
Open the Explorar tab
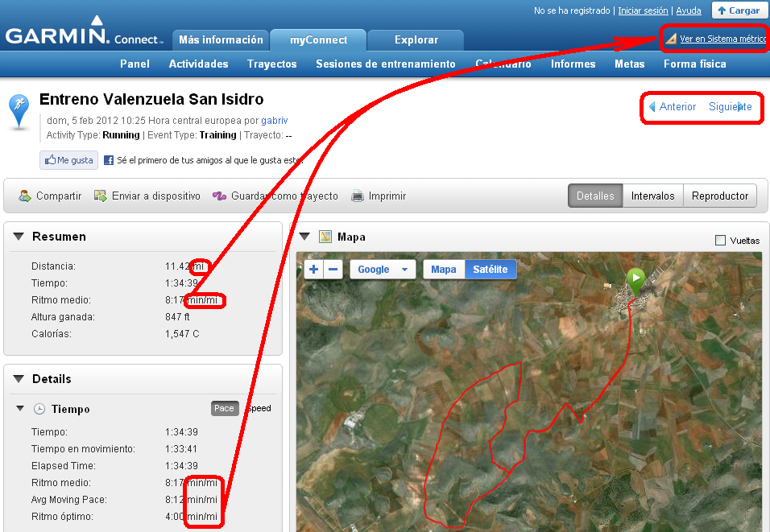click(x=416, y=39)
